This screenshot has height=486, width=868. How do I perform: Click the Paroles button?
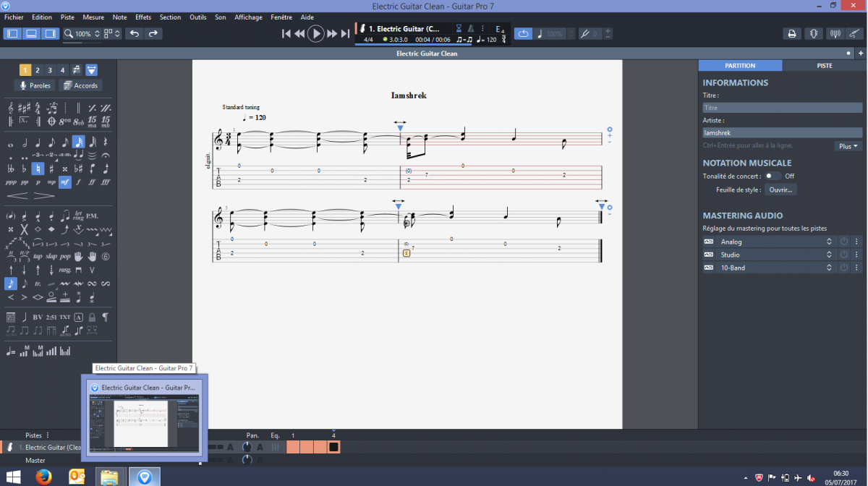[35, 85]
